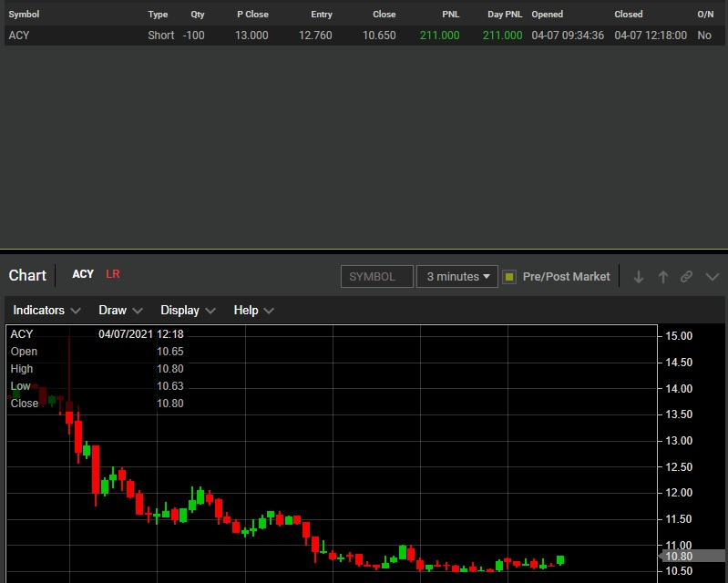Click the Short type cell
This screenshot has height=583, width=728.
tap(161, 36)
